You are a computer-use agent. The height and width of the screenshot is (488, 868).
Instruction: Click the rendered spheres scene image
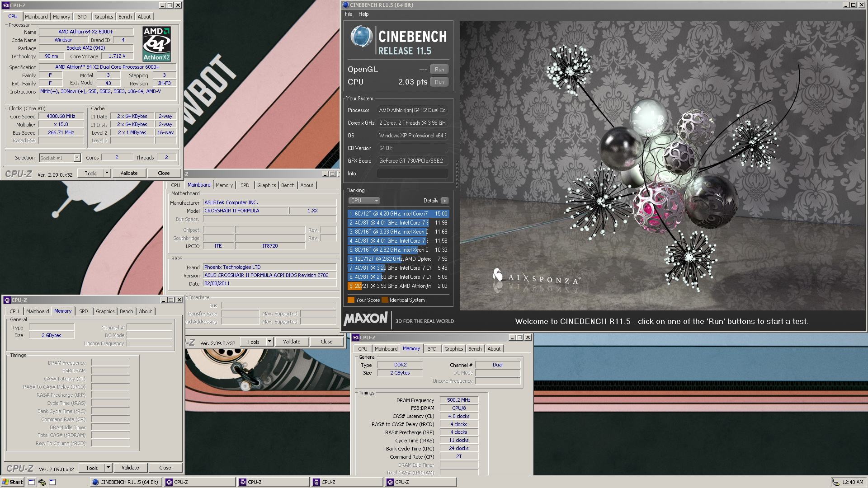pos(661,165)
